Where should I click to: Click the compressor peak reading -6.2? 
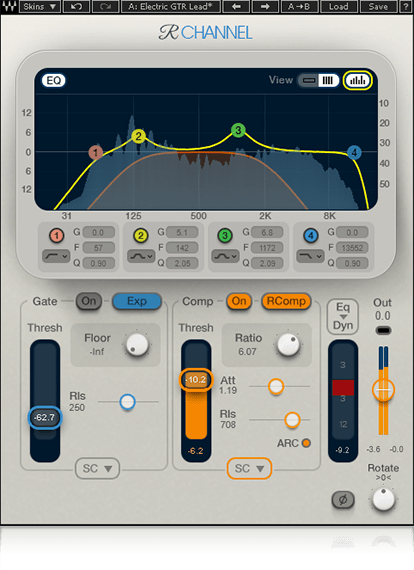coord(196,451)
